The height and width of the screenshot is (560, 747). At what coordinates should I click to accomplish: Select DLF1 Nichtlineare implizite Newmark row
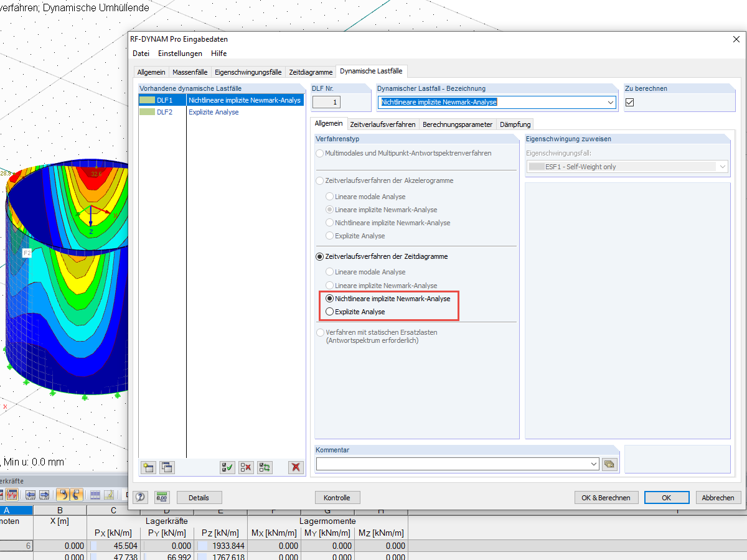coord(221,100)
